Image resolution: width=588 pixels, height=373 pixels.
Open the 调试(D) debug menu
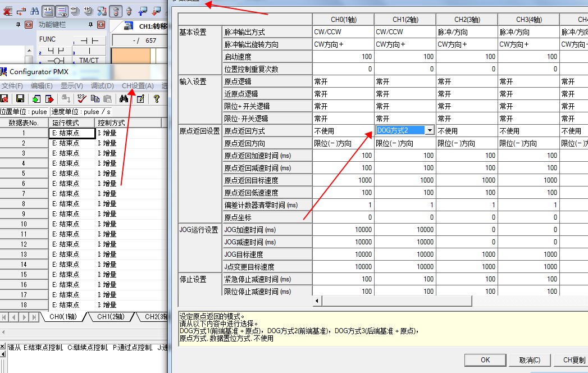[x=102, y=86]
